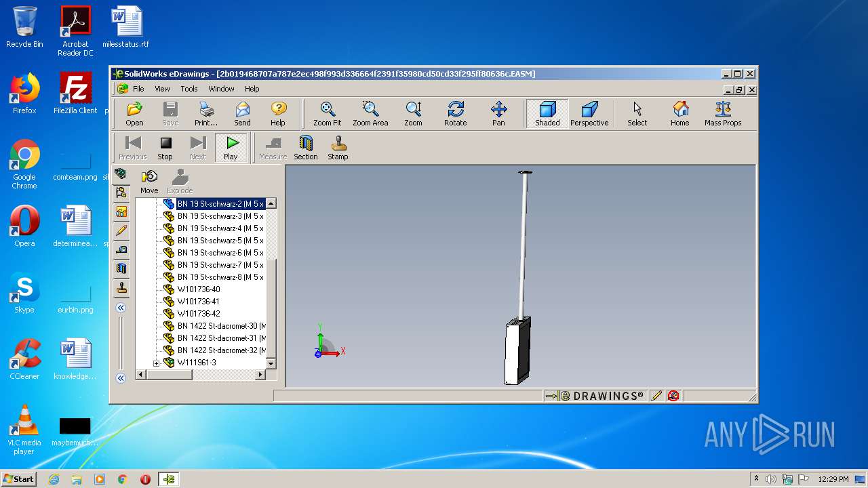The height and width of the screenshot is (488, 868).
Task: Click the tree's scroll-right arrow
Action: point(260,374)
